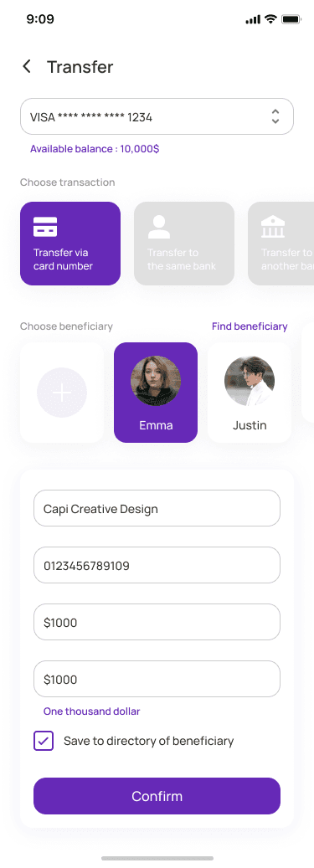The width and height of the screenshot is (314, 868).
Task: Choose Transfer to another bank option
Action: click(x=281, y=244)
